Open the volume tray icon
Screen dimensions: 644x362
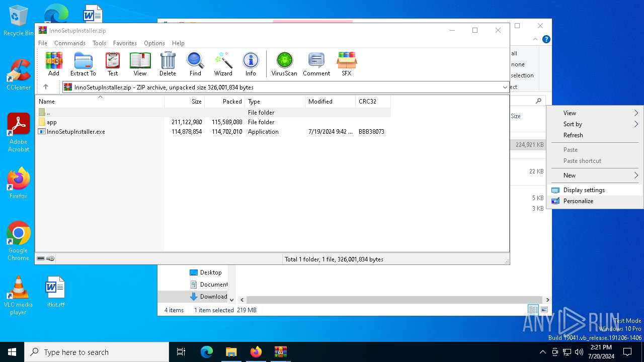(579, 352)
